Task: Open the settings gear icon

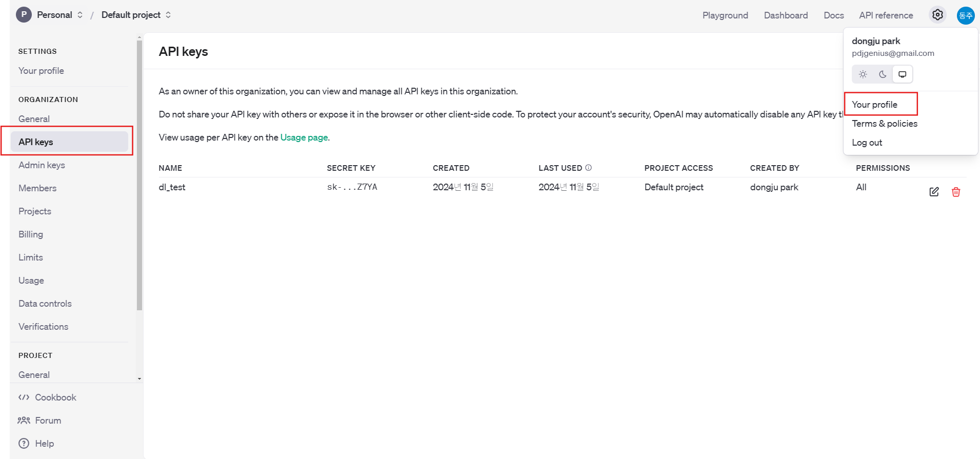Action: coord(937,15)
